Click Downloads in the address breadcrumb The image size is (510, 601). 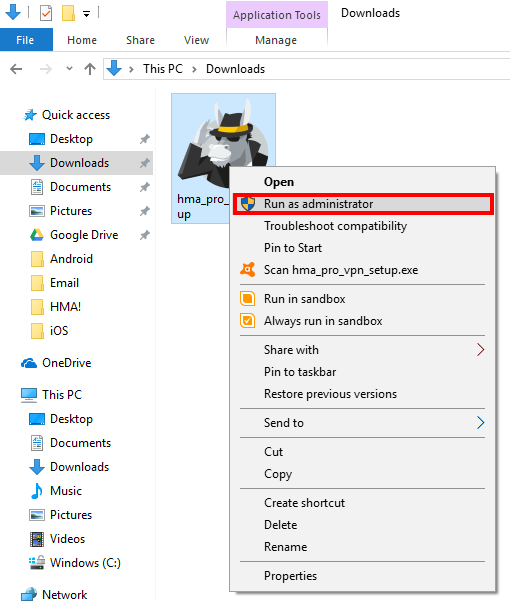[x=235, y=69]
